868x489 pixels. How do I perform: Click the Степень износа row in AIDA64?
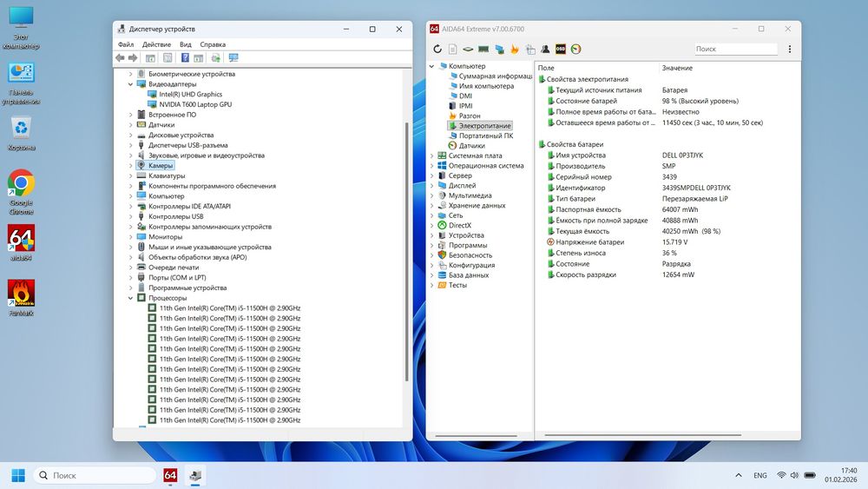coord(668,253)
